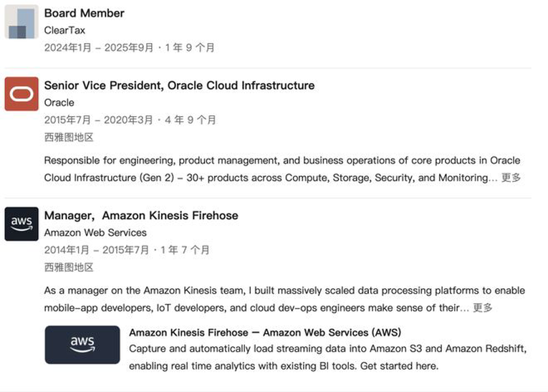Open the Board Member position title
The image size is (548, 392).
[84, 13]
